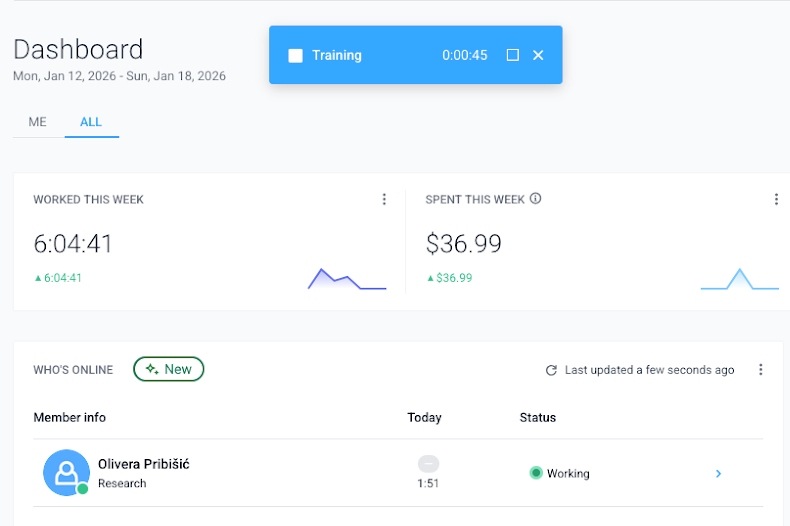Close the Training timer popup
790x526 pixels.
(538, 55)
